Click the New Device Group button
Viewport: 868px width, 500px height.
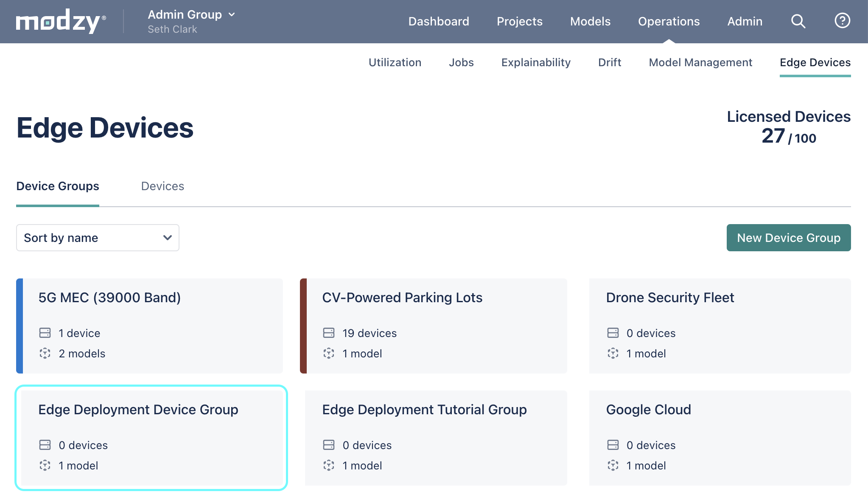pyautogui.click(x=788, y=238)
